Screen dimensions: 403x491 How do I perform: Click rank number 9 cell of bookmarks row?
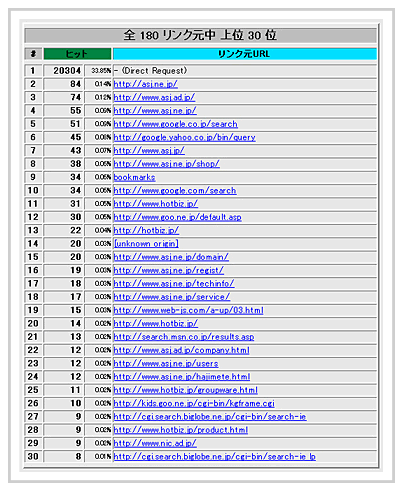click(33, 177)
